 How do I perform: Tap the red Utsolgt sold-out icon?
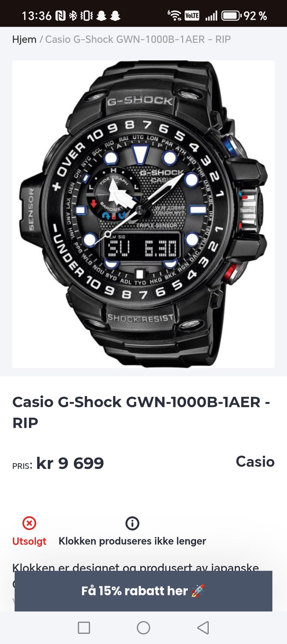(29, 523)
